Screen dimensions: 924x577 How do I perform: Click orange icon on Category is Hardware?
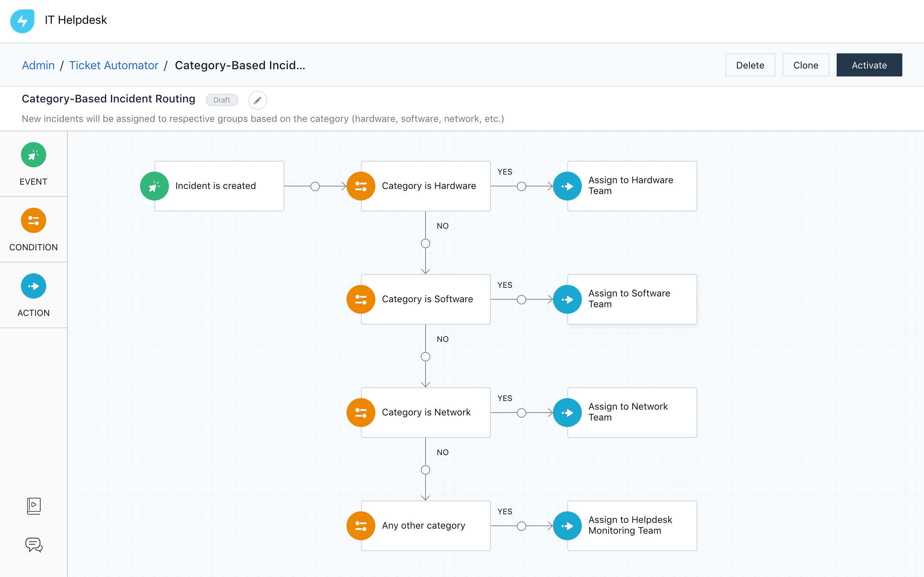361,186
